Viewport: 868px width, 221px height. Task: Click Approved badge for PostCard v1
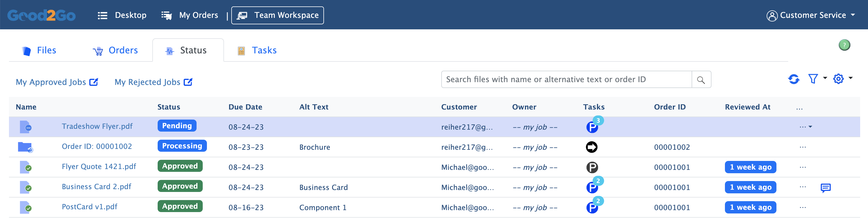180,206
